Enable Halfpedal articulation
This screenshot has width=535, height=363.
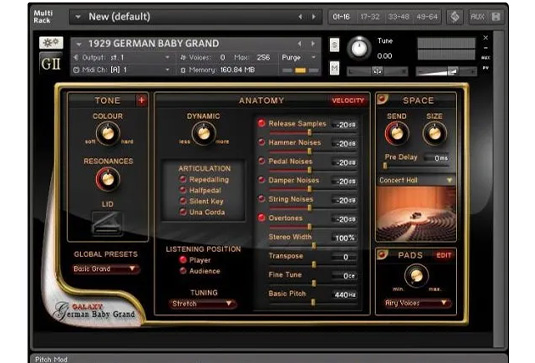(x=183, y=190)
